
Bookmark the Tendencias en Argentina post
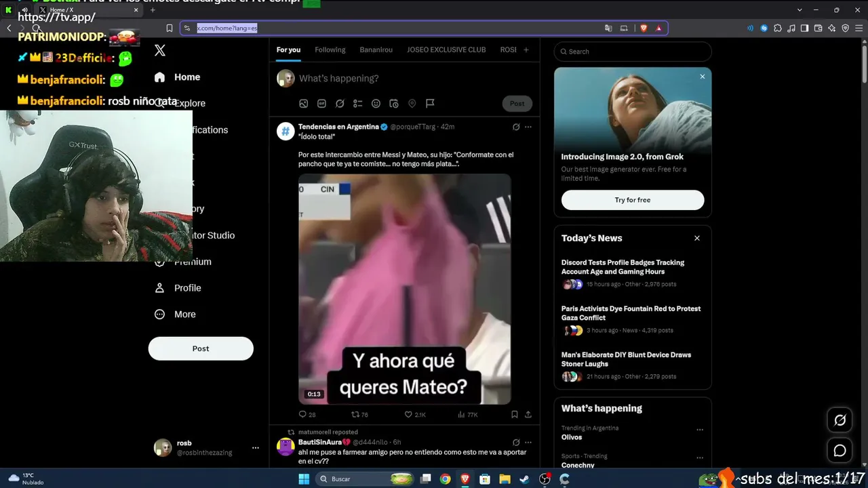[515, 414]
